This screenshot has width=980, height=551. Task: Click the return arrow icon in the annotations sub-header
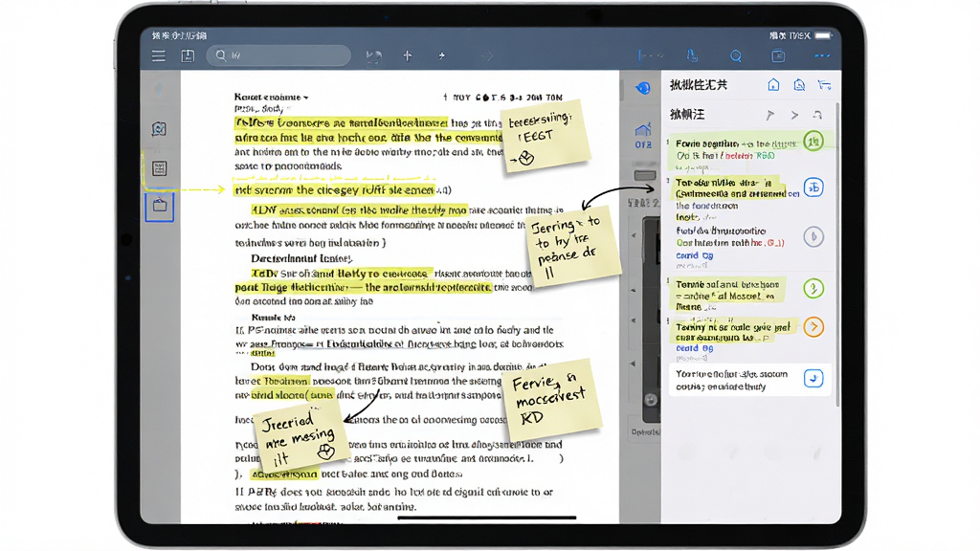pyautogui.click(x=817, y=115)
